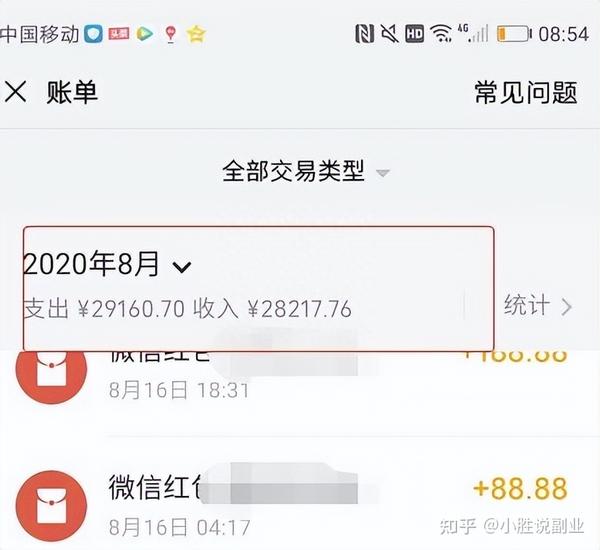The height and width of the screenshot is (550, 600).
Task: Click the chevron next to 2020年8月
Action: click(182, 267)
